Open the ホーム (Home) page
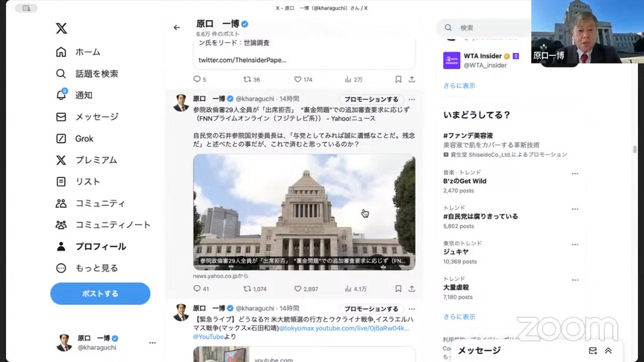Screen dimensions: 644x362 [x=78, y=52]
